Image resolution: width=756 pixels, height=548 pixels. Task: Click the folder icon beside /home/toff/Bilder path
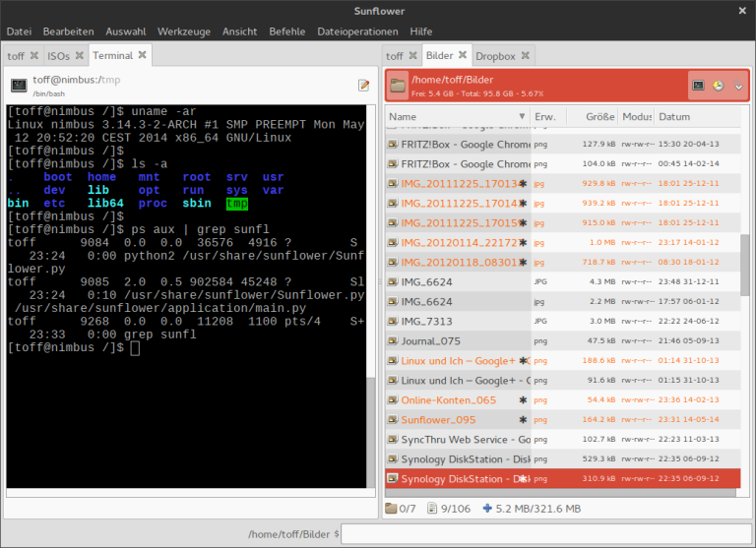pos(398,86)
